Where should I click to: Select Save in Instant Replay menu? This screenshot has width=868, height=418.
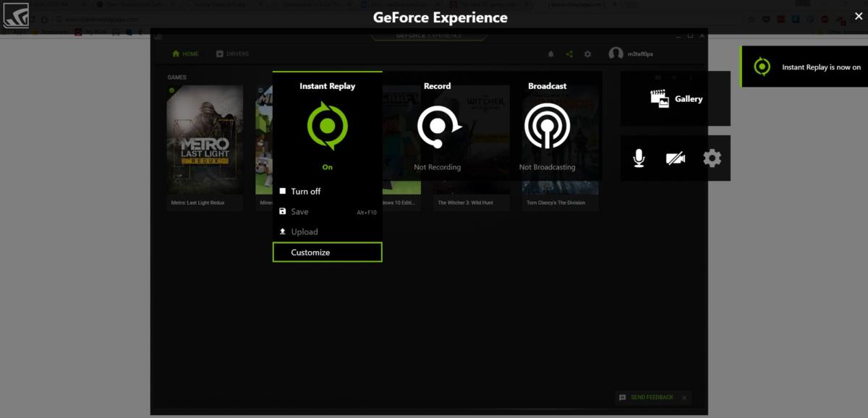(327, 212)
